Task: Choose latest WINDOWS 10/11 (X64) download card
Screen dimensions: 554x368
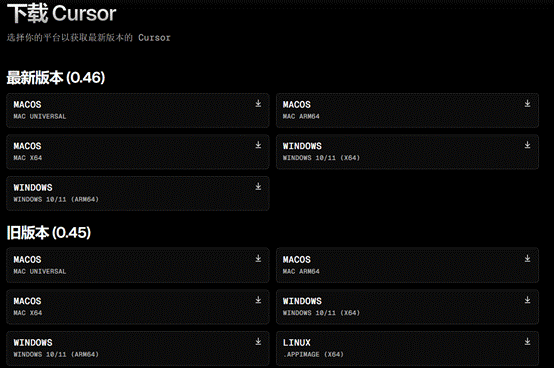Action: pyautogui.click(x=407, y=152)
